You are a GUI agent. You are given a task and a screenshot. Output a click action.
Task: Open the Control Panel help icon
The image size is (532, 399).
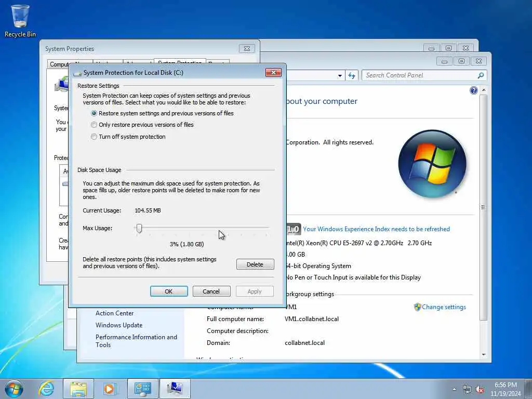click(x=474, y=90)
